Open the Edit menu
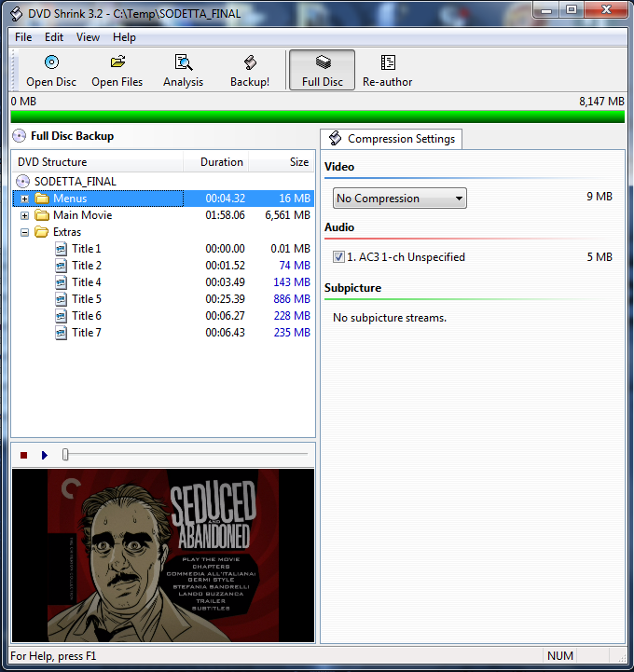This screenshot has height=672, width=634. pos(54,37)
